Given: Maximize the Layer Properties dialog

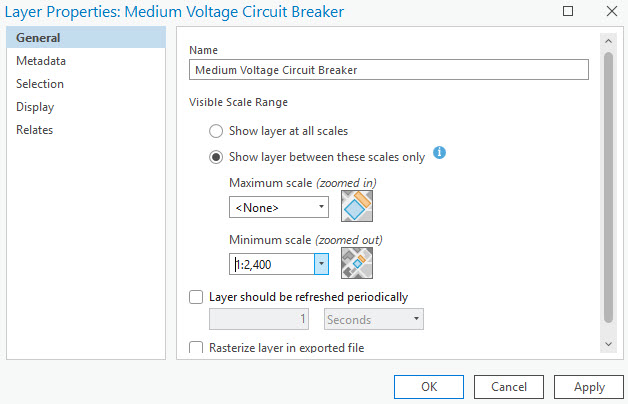Looking at the screenshot, I should click(x=568, y=12).
